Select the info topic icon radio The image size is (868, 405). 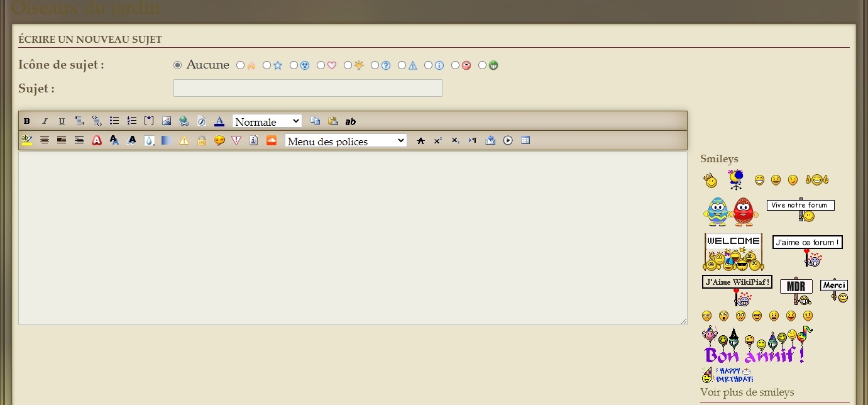point(429,65)
